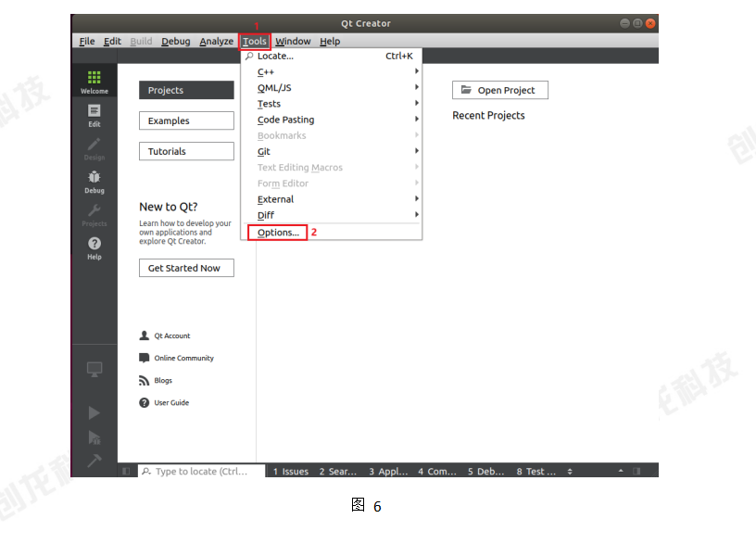
Task: Open the File menu
Action: click(x=87, y=42)
